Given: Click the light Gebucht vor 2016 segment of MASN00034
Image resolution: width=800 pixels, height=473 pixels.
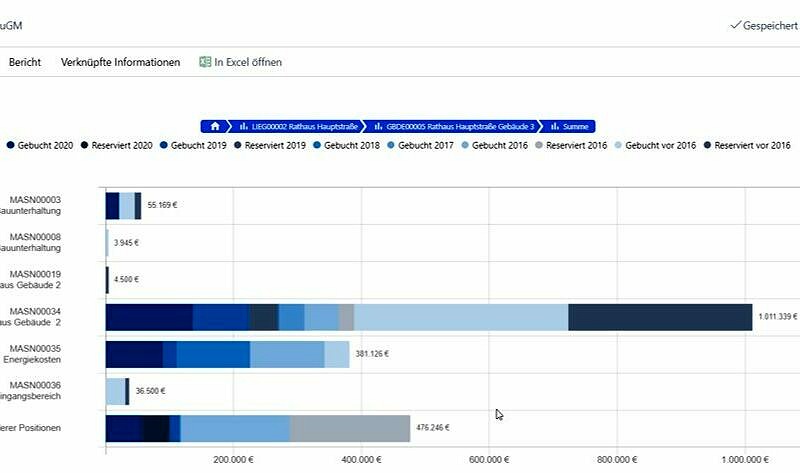Looking at the screenshot, I should (x=461, y=317).
